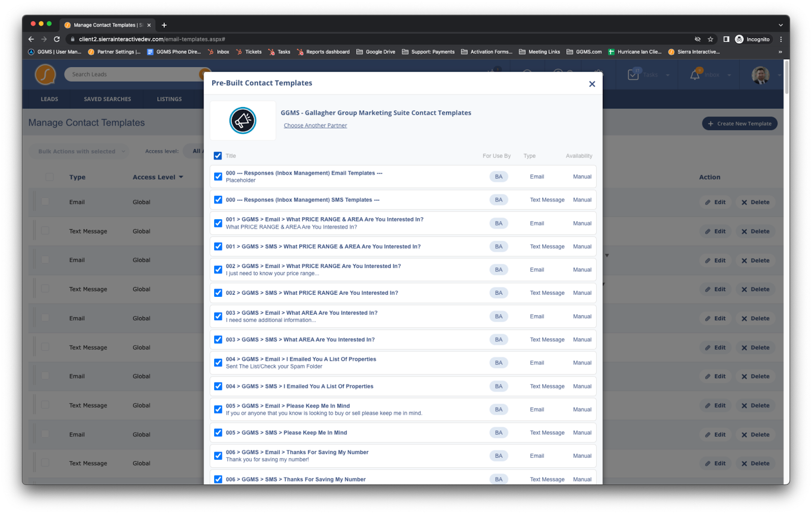Click Edit on the first Email template row

click(715, 202)
